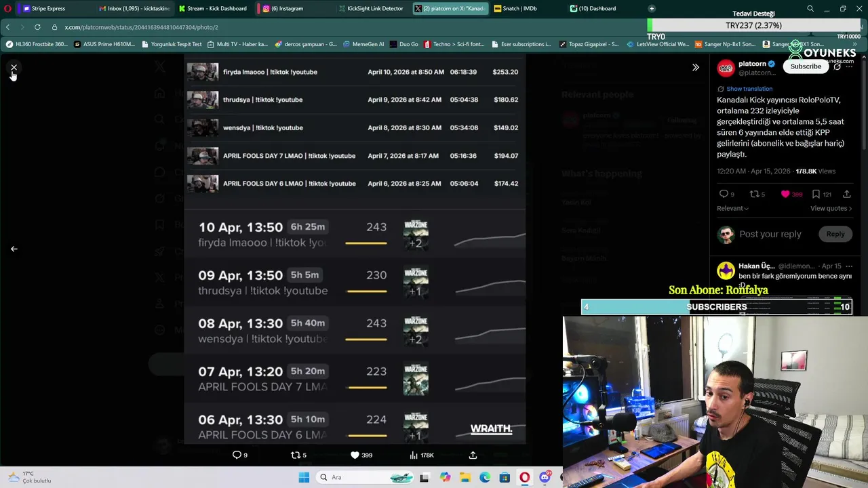Go to the previous photo with the left arrow
The height and width of the screenshot is (488, 868).
(x=14, y=249)
